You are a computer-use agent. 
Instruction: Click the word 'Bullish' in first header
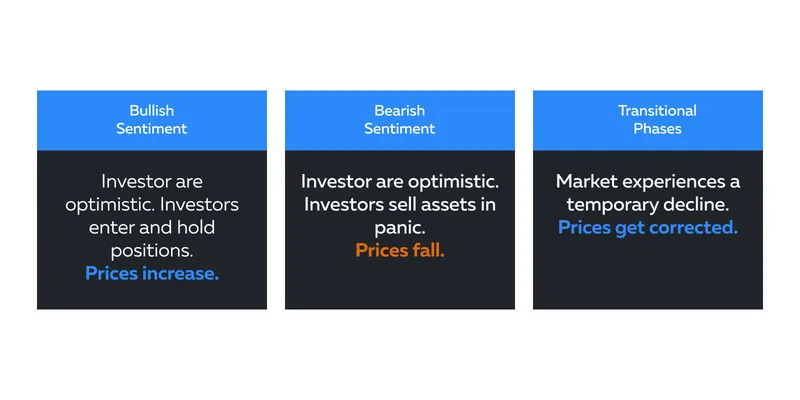click(x=152, y=111)
